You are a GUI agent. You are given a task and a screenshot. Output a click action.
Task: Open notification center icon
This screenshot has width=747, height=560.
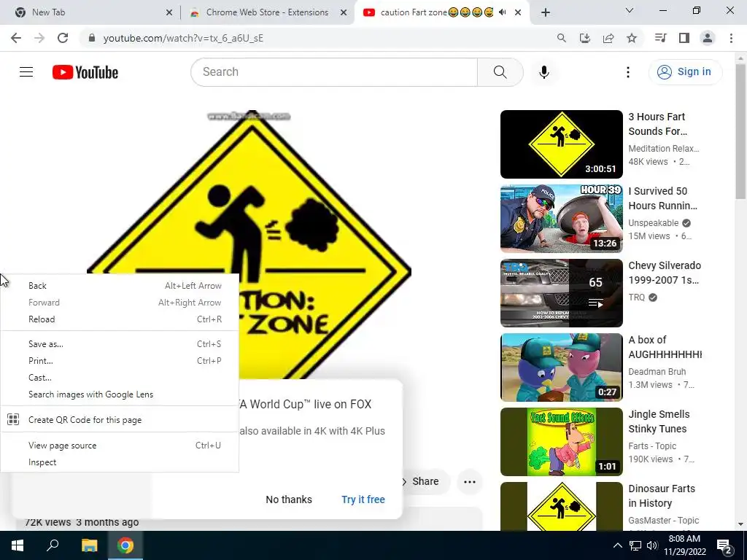(724, 545)
